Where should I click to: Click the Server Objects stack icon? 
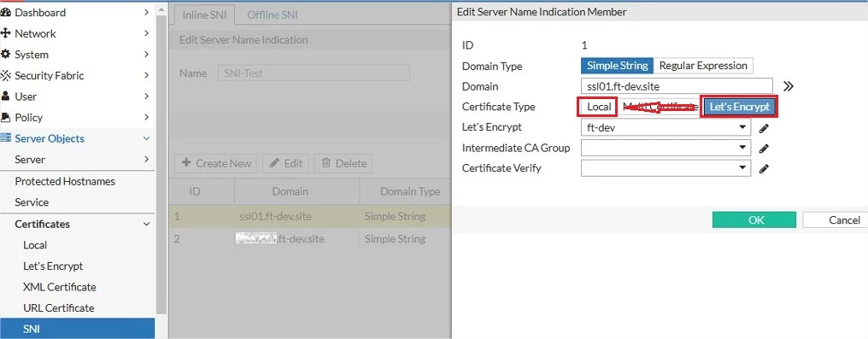click(6, 138)
